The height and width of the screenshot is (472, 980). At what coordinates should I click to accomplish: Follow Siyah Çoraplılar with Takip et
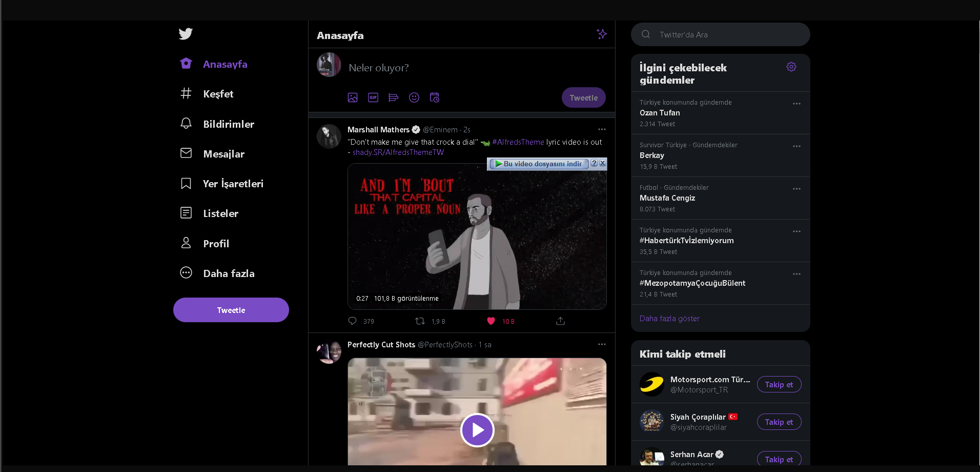click(x=779, y=422)
